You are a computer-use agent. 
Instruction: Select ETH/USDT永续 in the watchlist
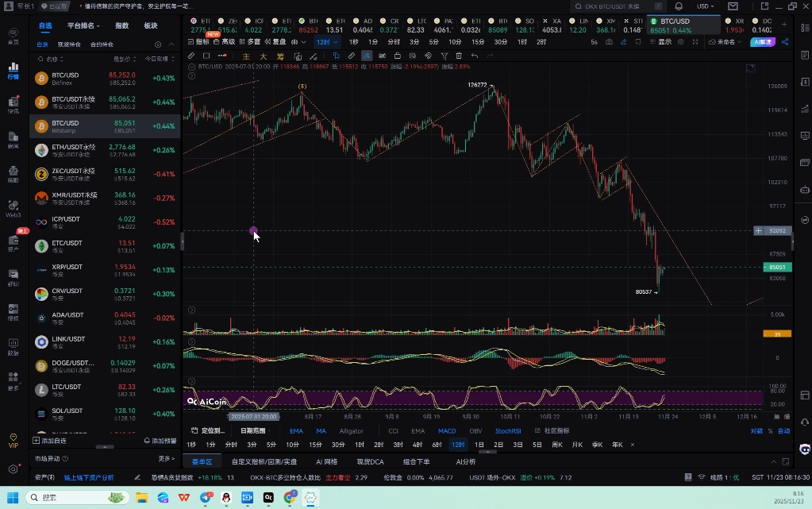coord(74,150)
